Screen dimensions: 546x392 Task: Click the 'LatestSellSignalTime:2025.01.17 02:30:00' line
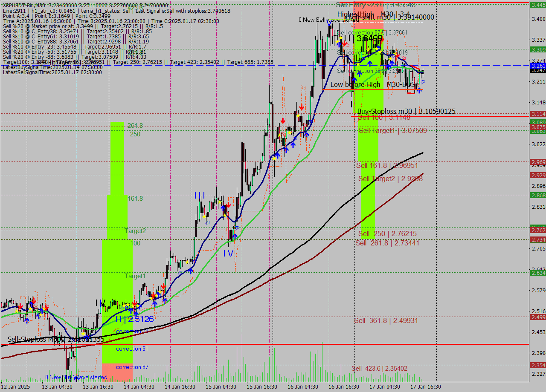pyautogui.click(x=52, y=72)
